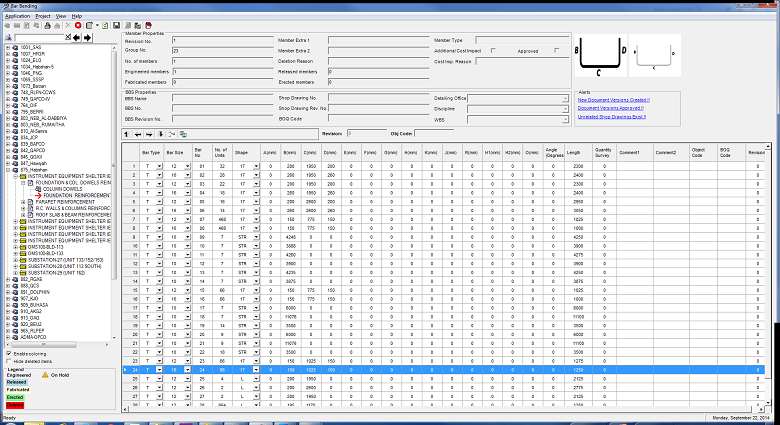Open the Detailing Office dropdown

[x=566, y=98]
